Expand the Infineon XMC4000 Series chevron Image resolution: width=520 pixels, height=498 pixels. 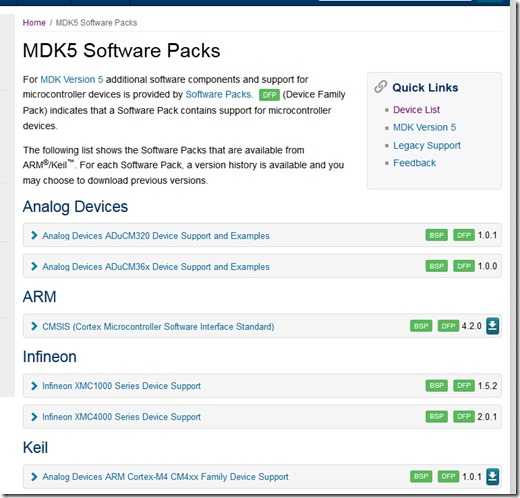pyautogui.click(x=34, y=417)
